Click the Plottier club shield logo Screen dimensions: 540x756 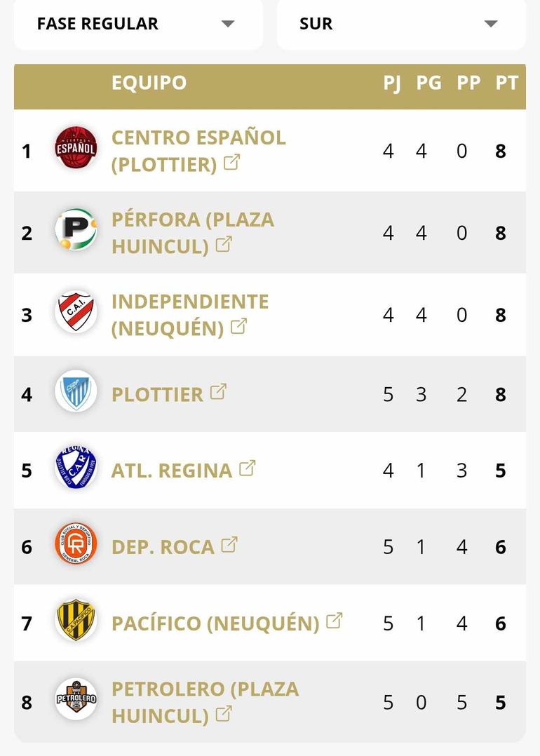[x=76, y=391]
